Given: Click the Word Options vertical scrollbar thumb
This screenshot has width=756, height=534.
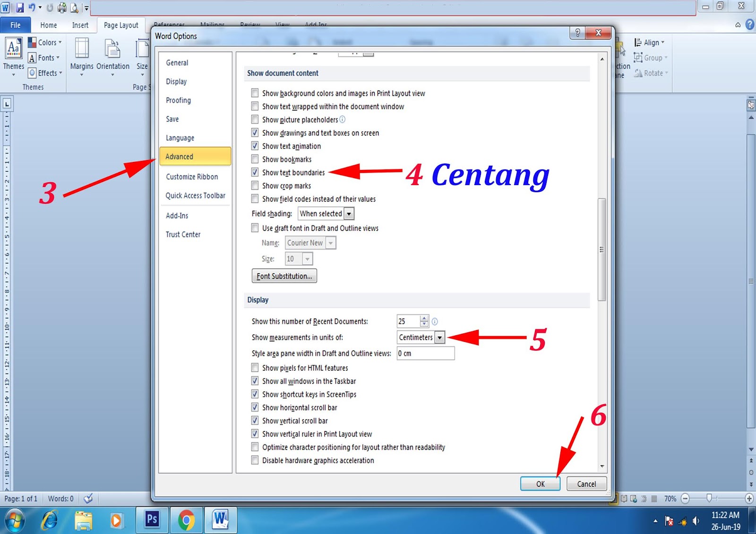Looking at the screenshot, I should click(x=602, y=249).
